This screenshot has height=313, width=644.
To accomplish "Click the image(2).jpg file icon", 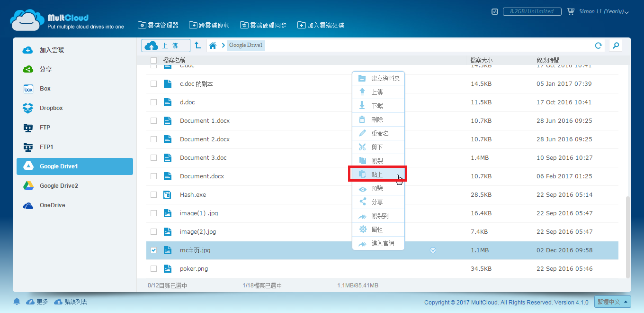I will pyautogui.click(x=167, y=231).
